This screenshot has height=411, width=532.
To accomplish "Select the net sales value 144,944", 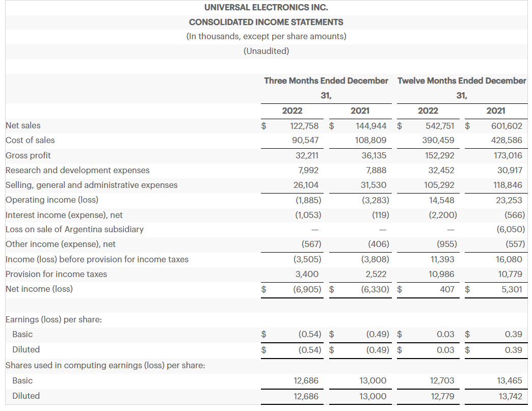I will pyautogui.click(x=371, y=126).
